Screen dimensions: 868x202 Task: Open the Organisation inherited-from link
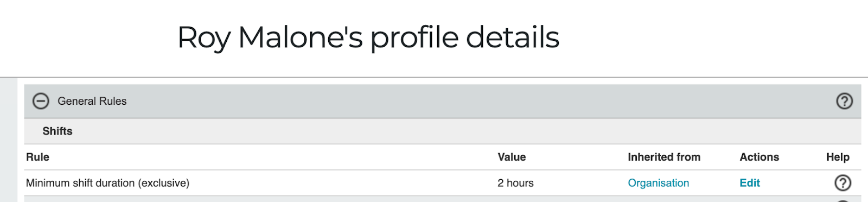pos(658,183)
